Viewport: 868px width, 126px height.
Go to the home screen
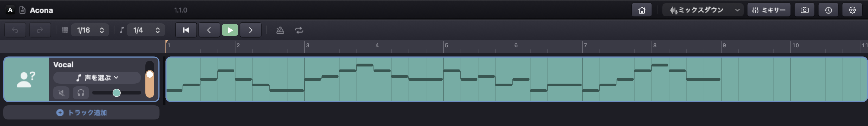tap(642, 10)
